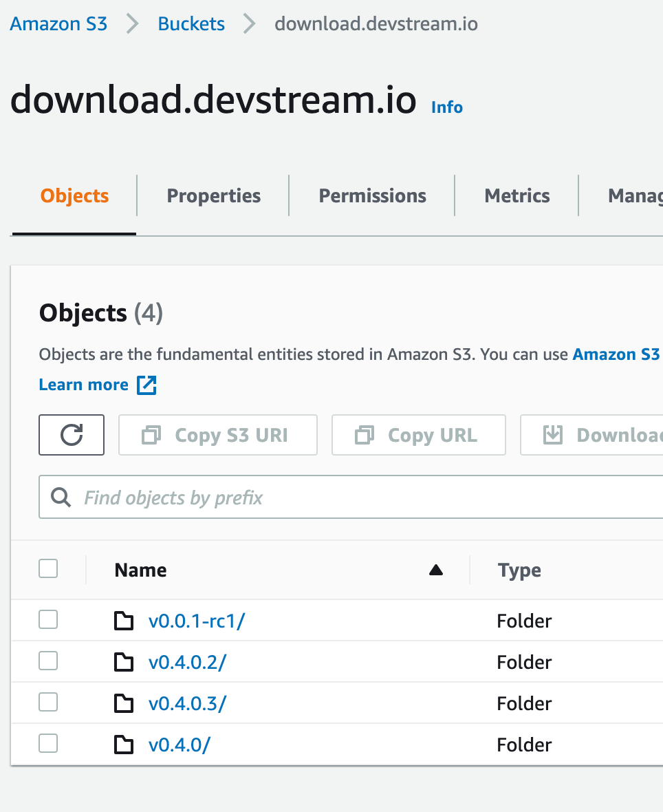Click the download.devstream.io breadcrumb text
The image size is (663, 812).
pos(376,24)
